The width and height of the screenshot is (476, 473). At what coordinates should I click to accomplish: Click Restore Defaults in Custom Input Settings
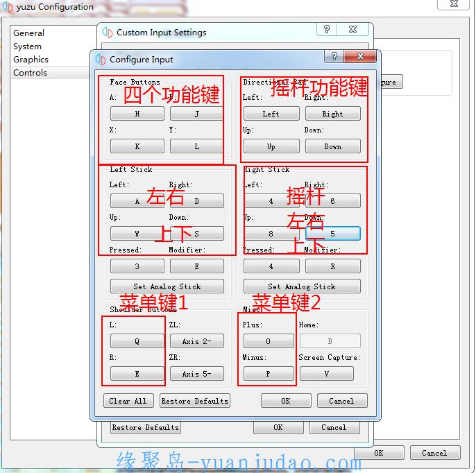[x=146, y=427]
